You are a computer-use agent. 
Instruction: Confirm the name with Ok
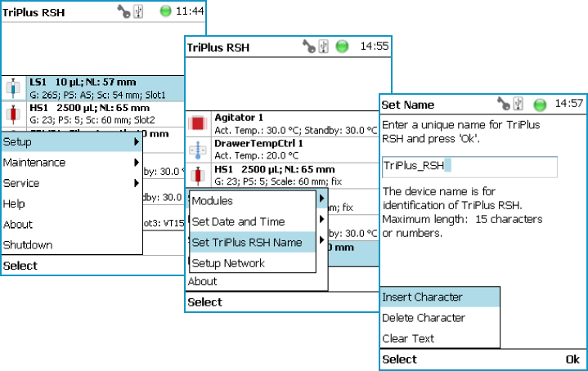point(572,359)
